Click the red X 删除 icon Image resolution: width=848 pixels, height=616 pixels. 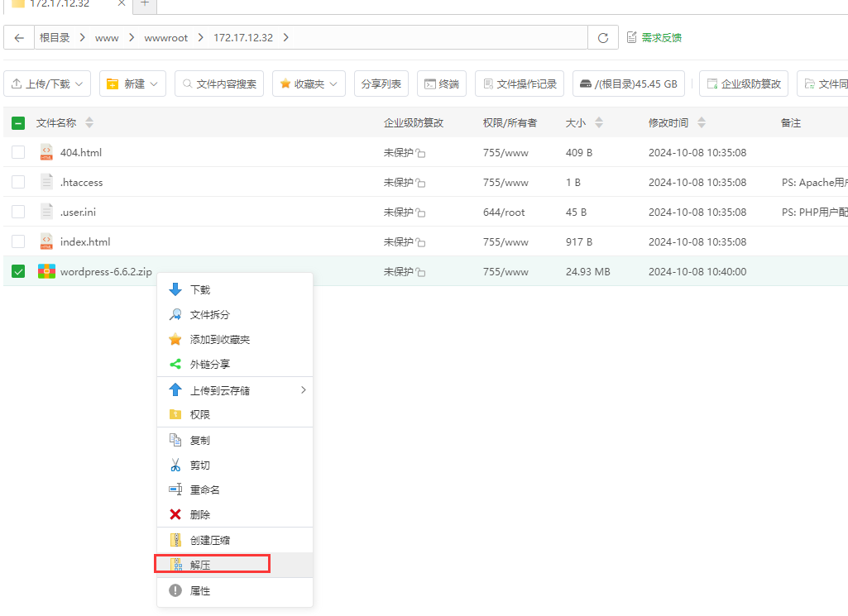(x=175, y=514)
